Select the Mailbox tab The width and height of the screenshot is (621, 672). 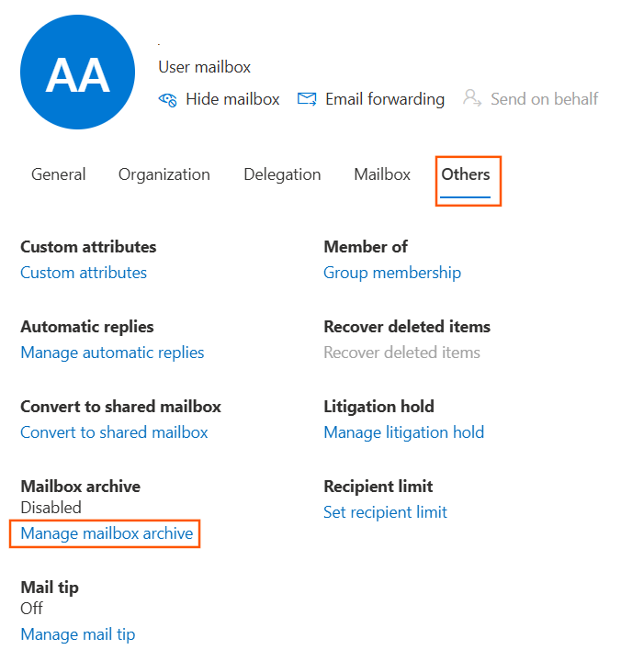click(x=382, y=174)
